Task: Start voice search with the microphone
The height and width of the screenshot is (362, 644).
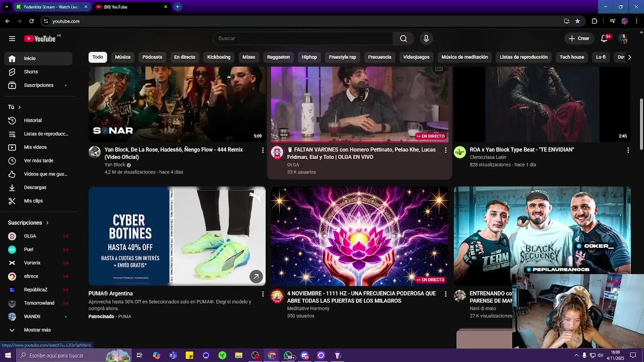Action: pyautogui.click(x=426, y=39)
